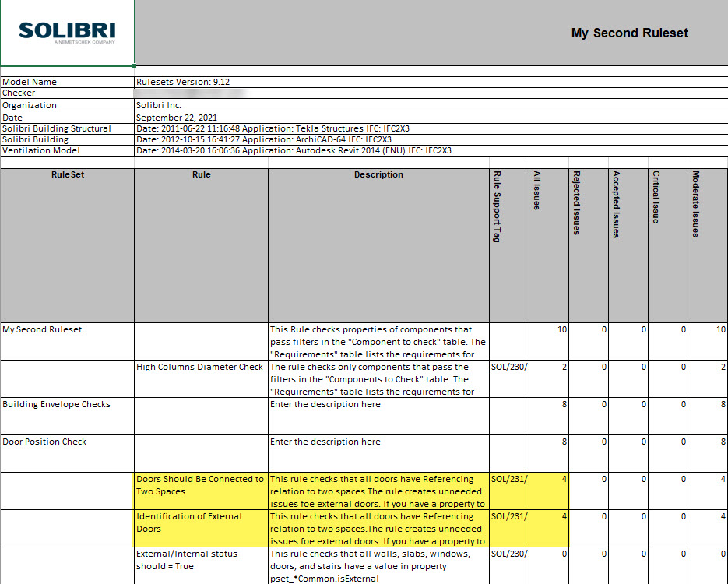
Task: Select the 'Organization' label cell
Action: tap(67, 105)
